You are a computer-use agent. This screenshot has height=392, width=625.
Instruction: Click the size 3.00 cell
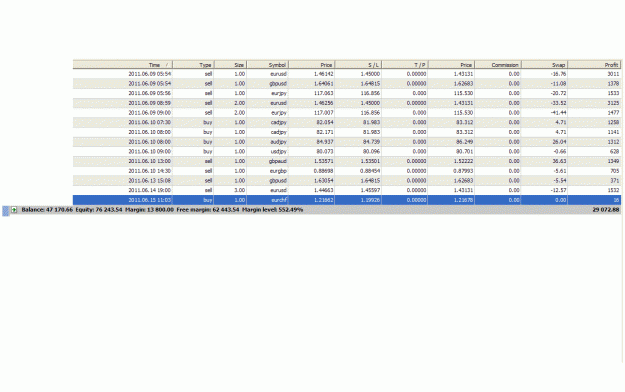240,191
